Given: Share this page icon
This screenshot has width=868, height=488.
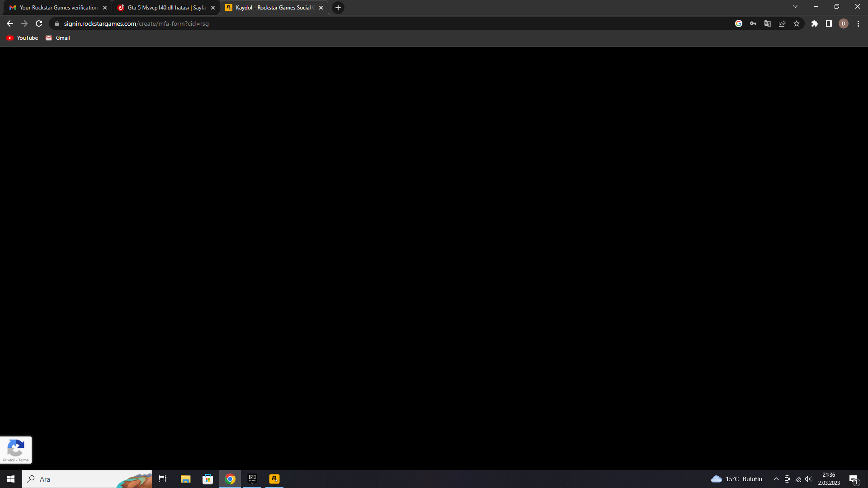Looking at the screenshot, I should (782, 23).
